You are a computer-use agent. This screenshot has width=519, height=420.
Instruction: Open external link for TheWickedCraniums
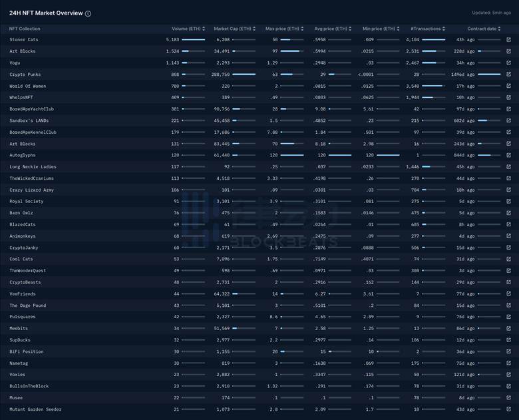[x=508, y=178]
